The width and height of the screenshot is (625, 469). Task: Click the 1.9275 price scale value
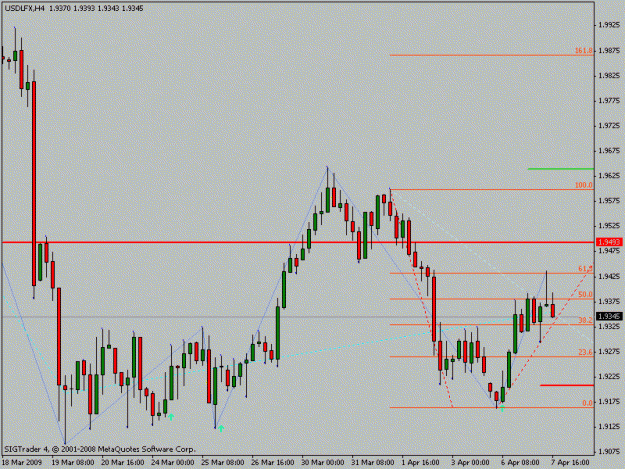(x=609, y=351)
